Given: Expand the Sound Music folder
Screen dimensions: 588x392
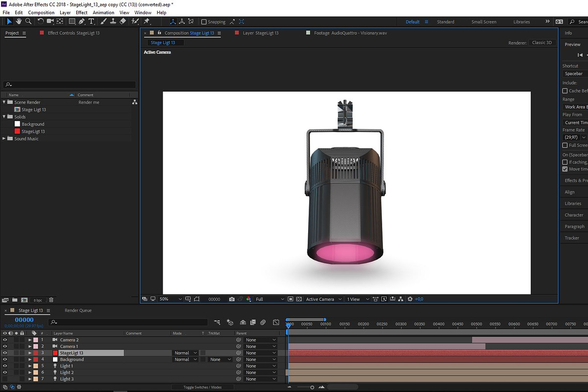Looking at the screenshot, I should [4, 139].
